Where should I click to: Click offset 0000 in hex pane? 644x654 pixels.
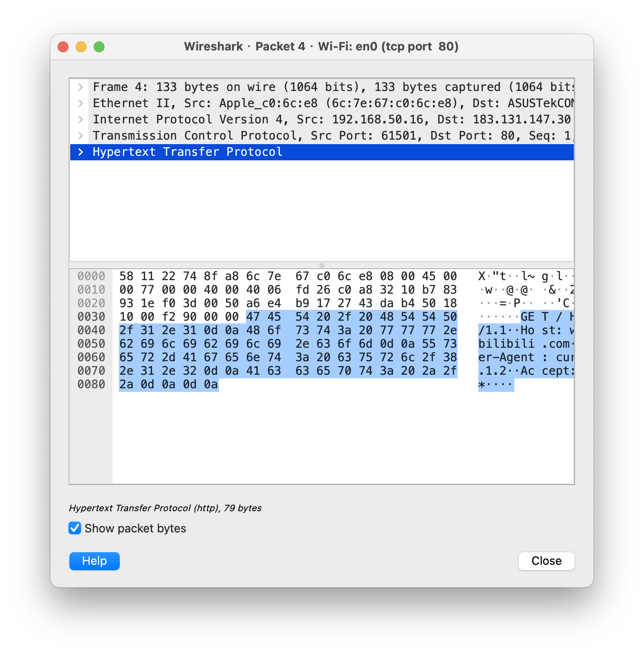pyautogui.click(x=91, y=276)
